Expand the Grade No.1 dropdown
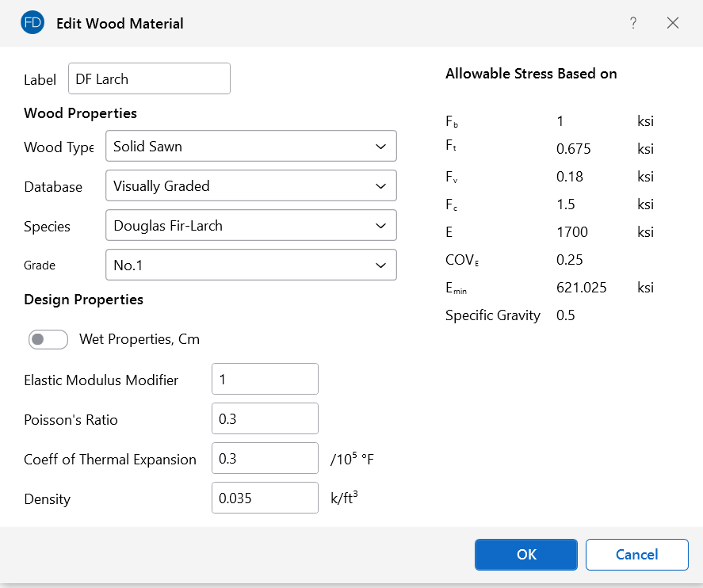The width and height of the screenshot is (703, 588). (x=250, y=265)
